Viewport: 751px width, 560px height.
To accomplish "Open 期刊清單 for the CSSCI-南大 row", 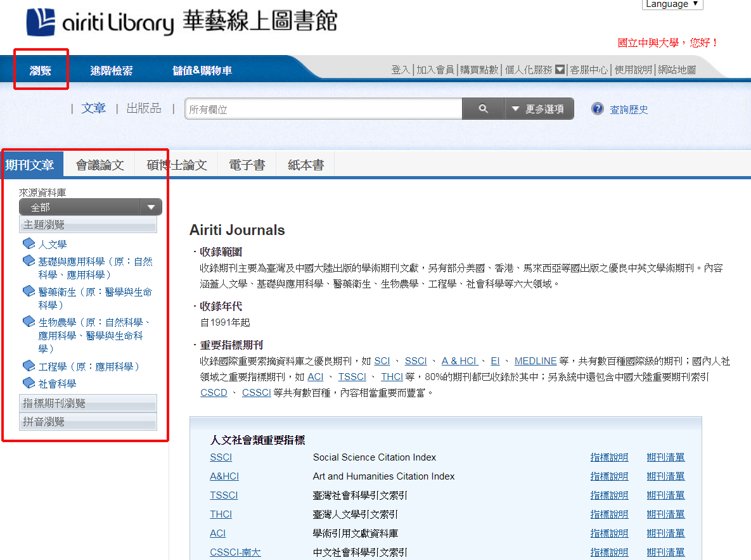I will point(665,552).
